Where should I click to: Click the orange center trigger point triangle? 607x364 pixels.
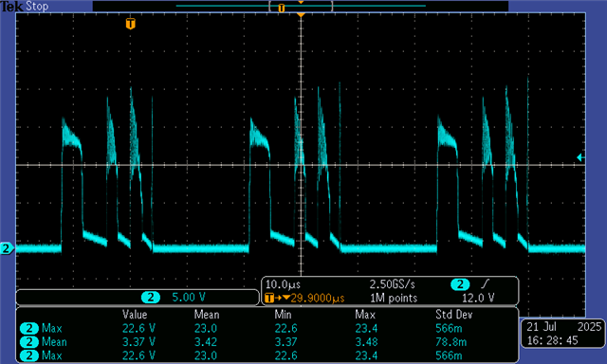(x=301, y=15)
